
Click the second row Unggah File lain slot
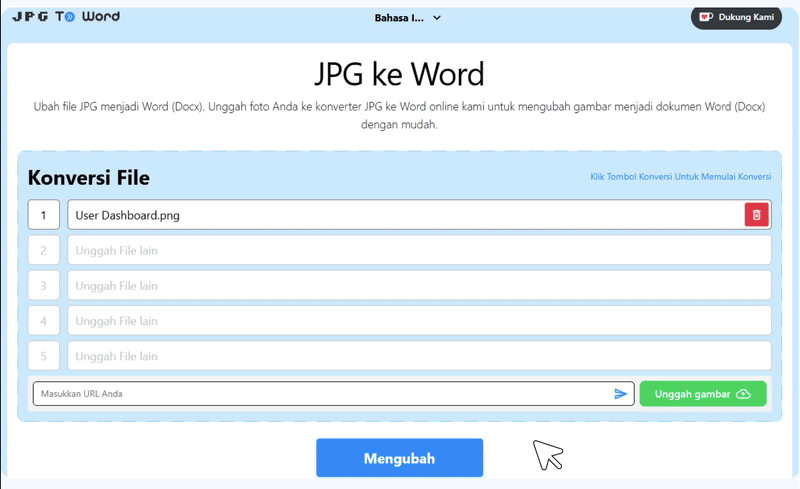(419, 250)
